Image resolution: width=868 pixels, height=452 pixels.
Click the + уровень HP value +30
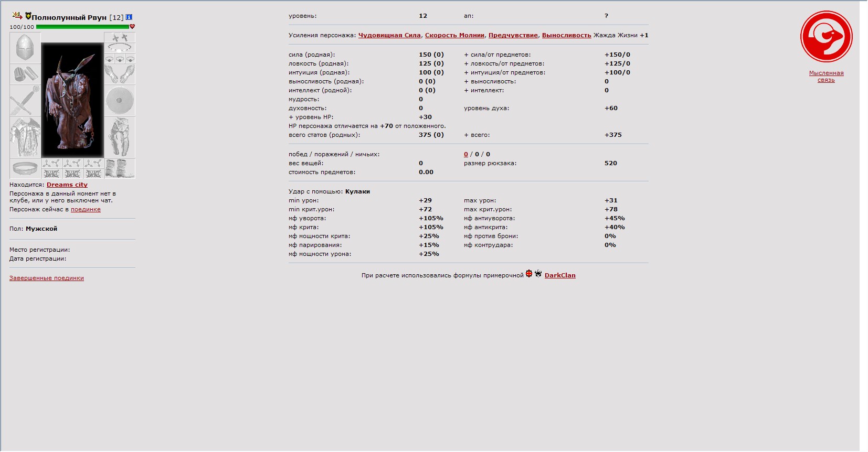[x=425, y=117]
